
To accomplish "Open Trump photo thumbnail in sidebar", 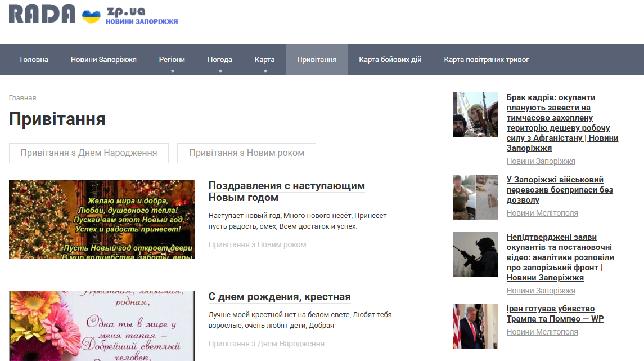I will click(x=476, y=326).
